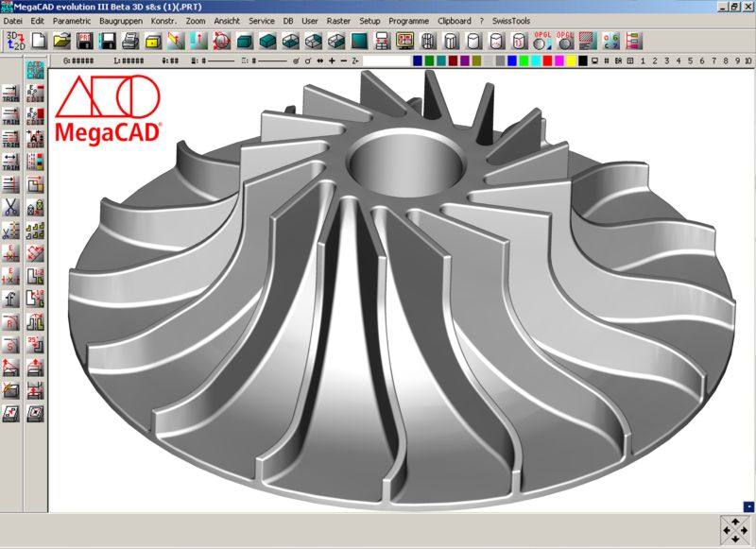Click the 3D/2D mode switch icon
756x549 pixels.
pos(14,40)
